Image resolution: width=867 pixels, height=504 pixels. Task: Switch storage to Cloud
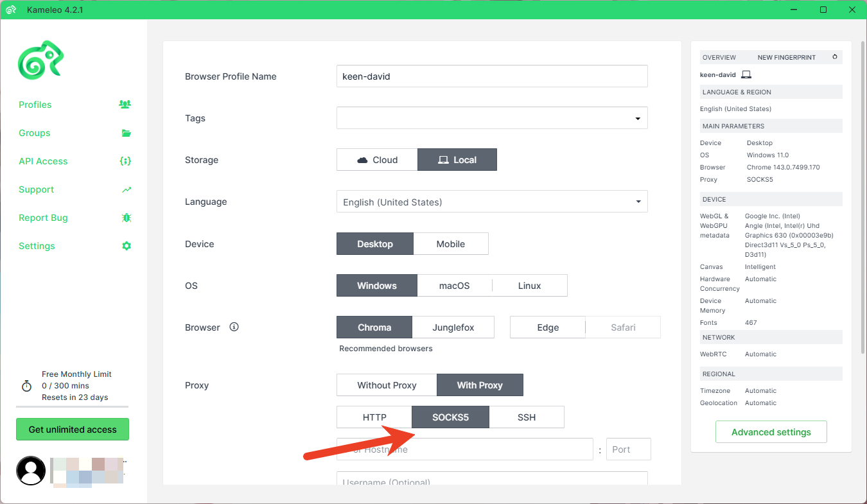coord(377,160)
